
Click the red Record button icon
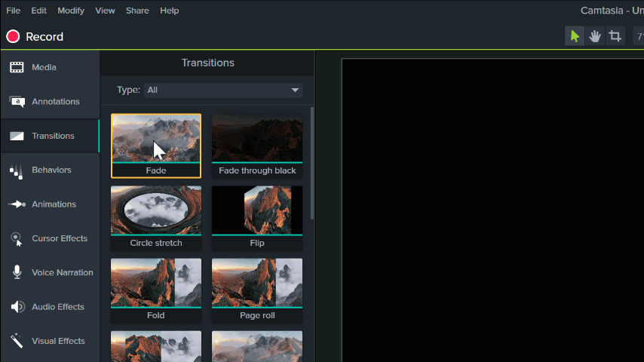click(13, 36)
